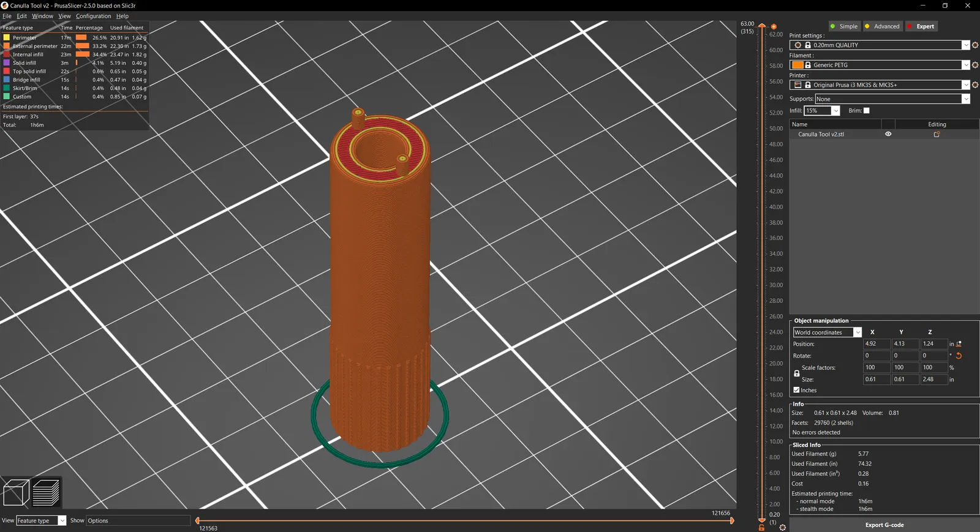The width and height of the screenshot is (980, 532).
Task: Reset rotation with the orange arrow icon
Action: [959, 356]
